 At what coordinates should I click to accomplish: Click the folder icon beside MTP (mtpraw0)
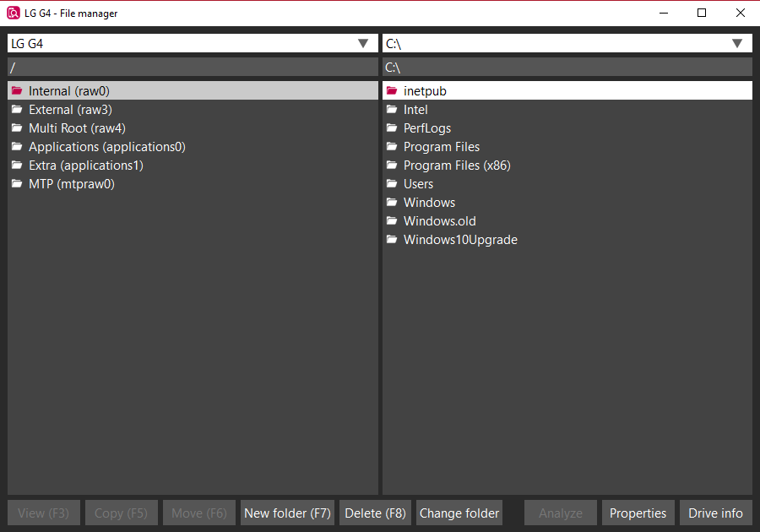point(17,184)
